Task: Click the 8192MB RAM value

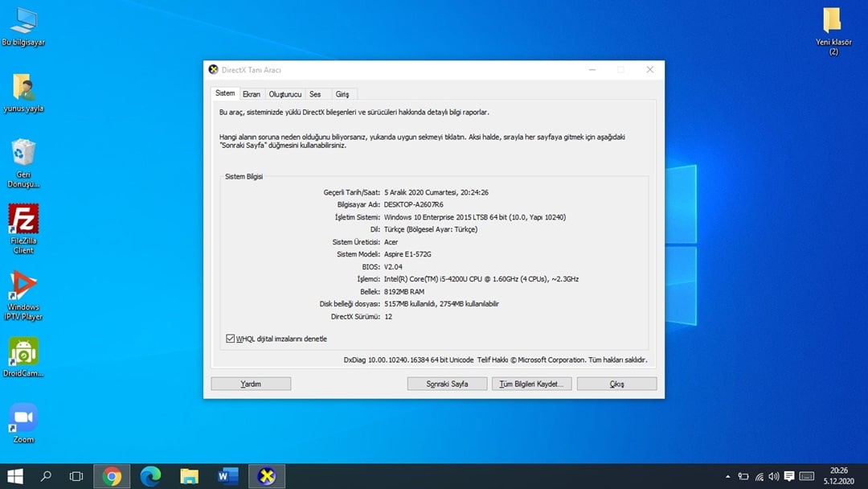Action: (x=404, y=292)
